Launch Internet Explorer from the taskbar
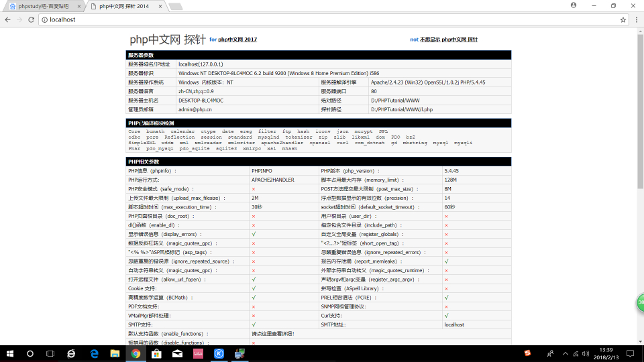Viewport: 644px width, 362px height. [72, 353]
